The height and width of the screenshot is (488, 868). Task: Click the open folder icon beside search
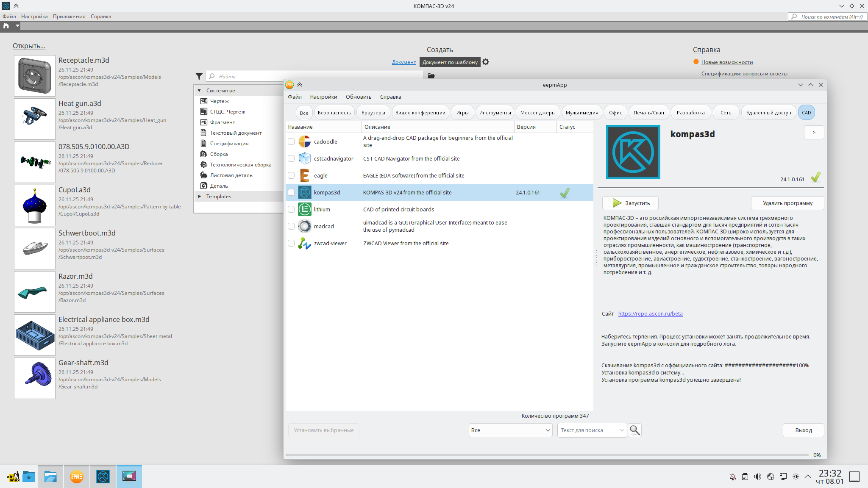[431, 76]
